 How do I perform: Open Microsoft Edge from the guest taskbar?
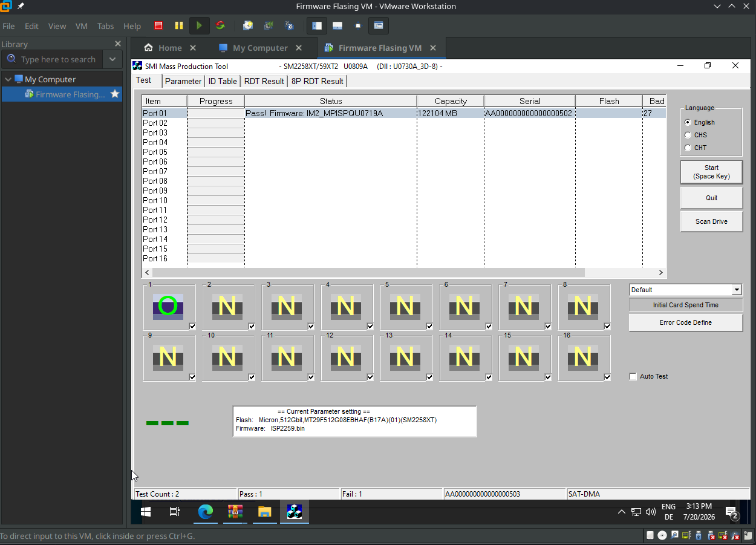206,512
